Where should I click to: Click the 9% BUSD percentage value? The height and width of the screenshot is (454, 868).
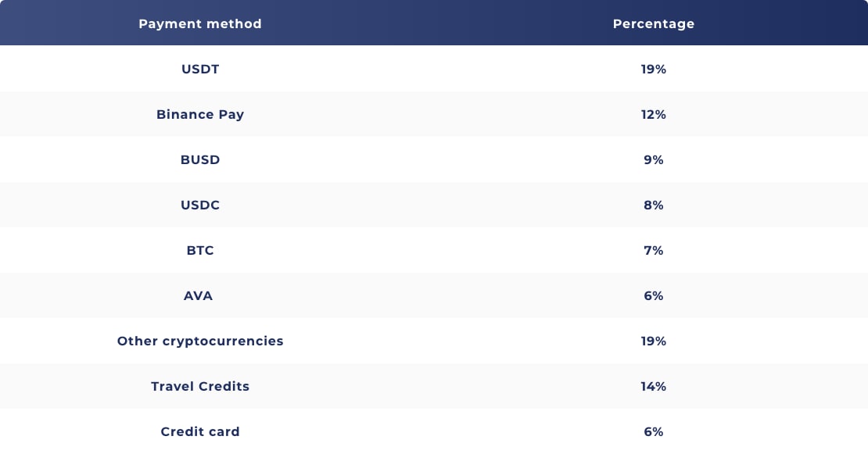pos(653,160)
